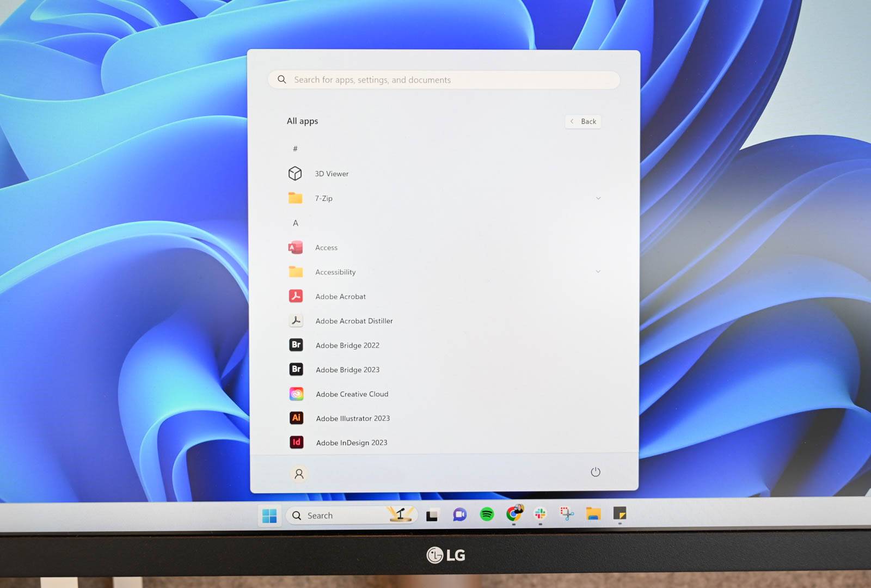
Task: Click the # section header
Action: (x=295, y=149)
